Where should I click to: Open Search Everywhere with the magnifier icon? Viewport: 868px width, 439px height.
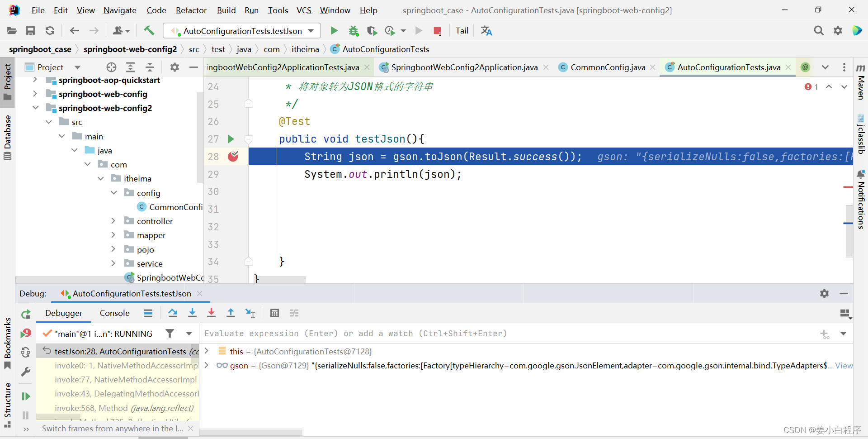pos(819,31)
